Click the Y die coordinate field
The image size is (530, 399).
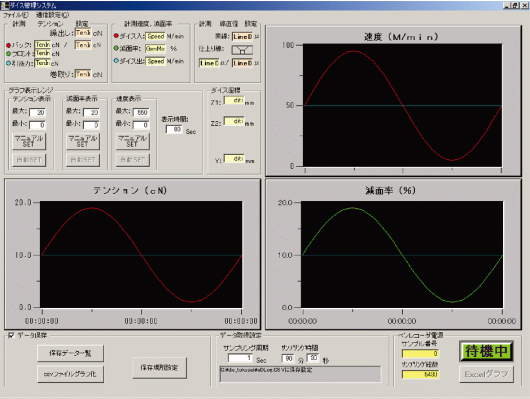[234, 159]
